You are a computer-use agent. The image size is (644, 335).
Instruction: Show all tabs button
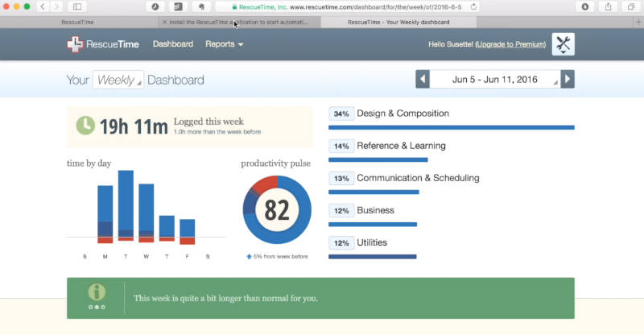(x=631, y=6)
